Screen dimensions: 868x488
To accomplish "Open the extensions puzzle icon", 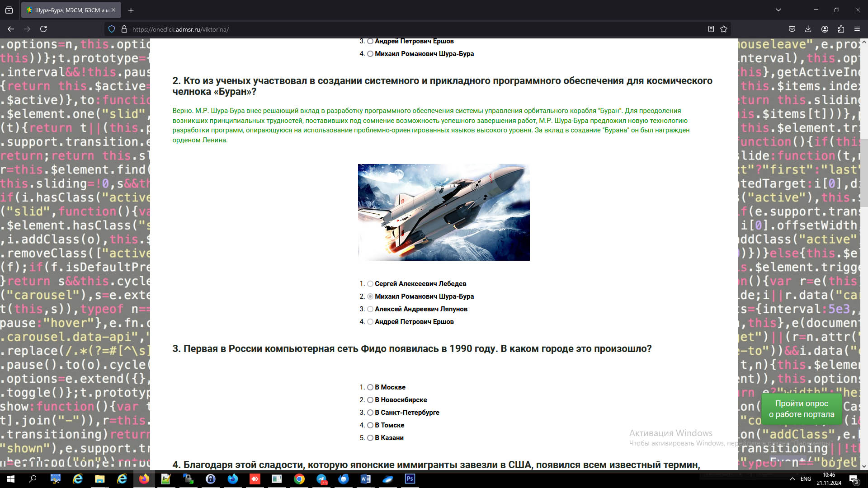I will 841,29.
